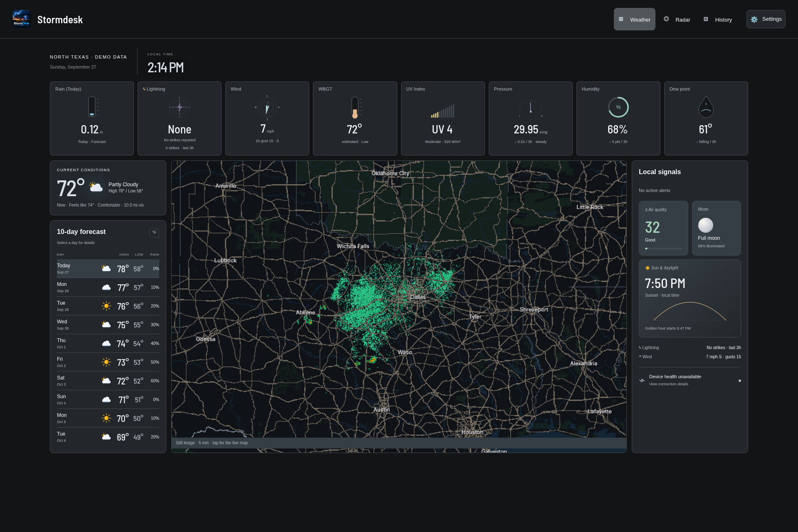Click the dew point droplet icon
Screen dimensions: 798x532
pos(706,107)
